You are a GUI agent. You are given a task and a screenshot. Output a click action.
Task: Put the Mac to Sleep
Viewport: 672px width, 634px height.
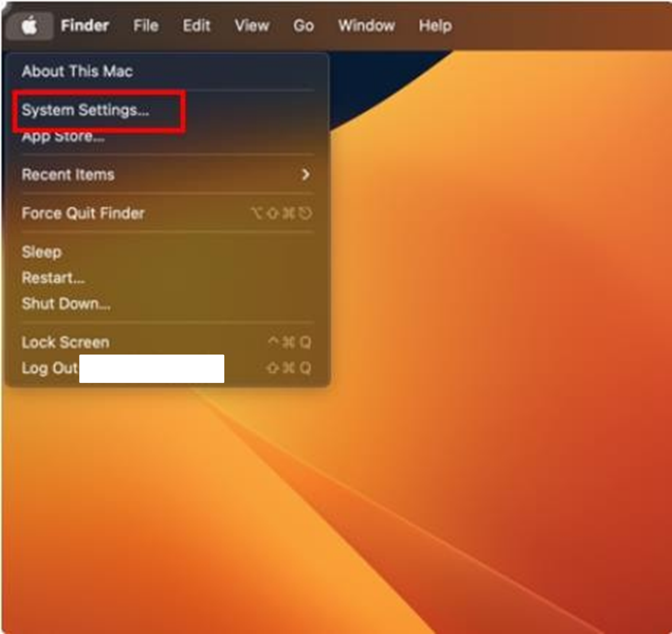[x=41, y=252]
